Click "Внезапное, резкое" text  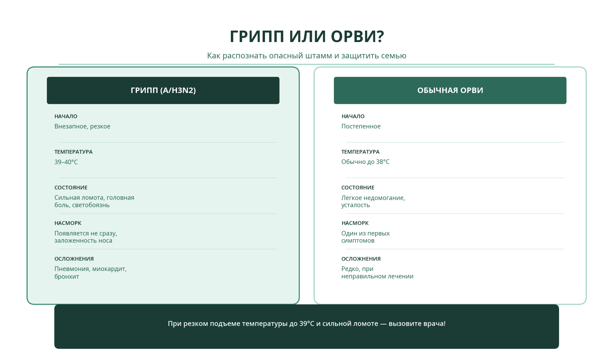click(82, 126)
